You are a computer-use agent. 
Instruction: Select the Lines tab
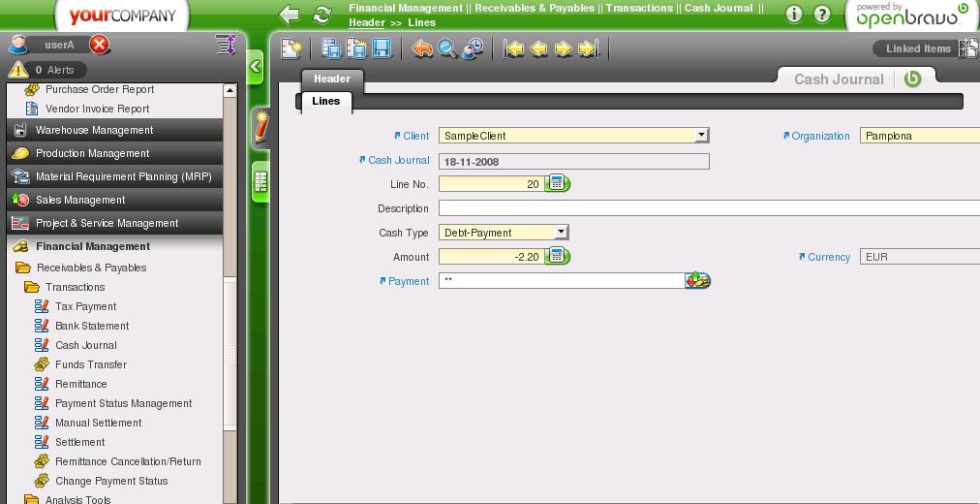pos(326,102)
